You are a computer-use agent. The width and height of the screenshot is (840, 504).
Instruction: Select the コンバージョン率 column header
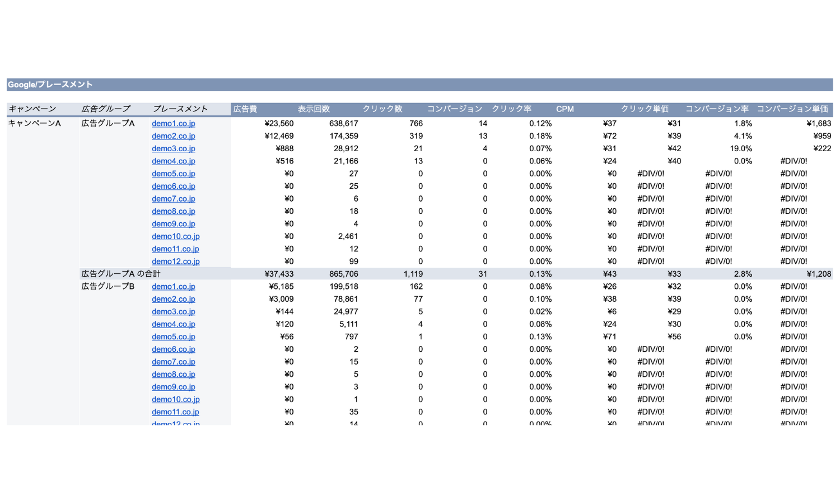pyautogui.click(x=717, y=109)
